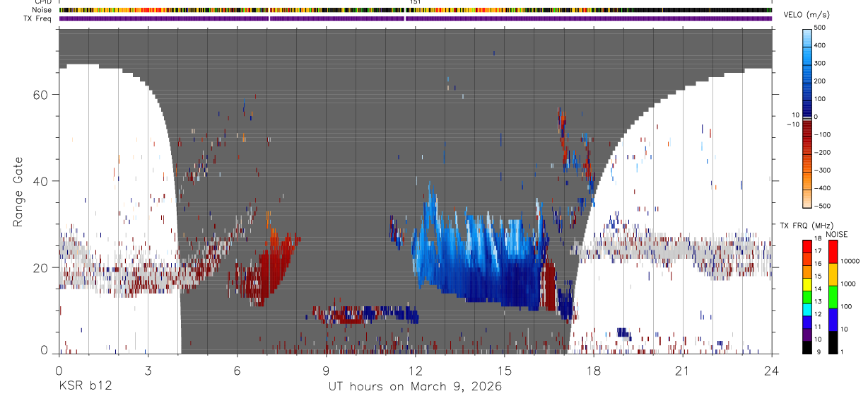The width and height of the screenshot is (868, 401).
Task: Click the CPID value 151
Action: pyautogui.click(x=415, y=2)
